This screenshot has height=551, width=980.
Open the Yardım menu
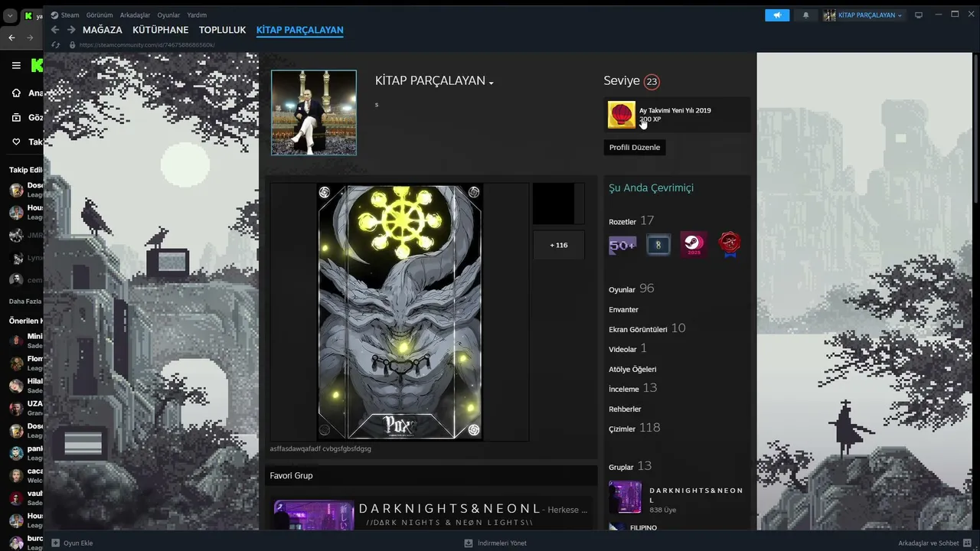coord(197,15)
